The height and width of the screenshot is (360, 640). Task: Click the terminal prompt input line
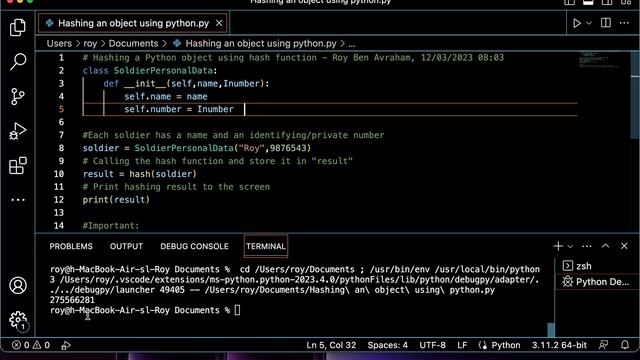click(x=145, y=310)
